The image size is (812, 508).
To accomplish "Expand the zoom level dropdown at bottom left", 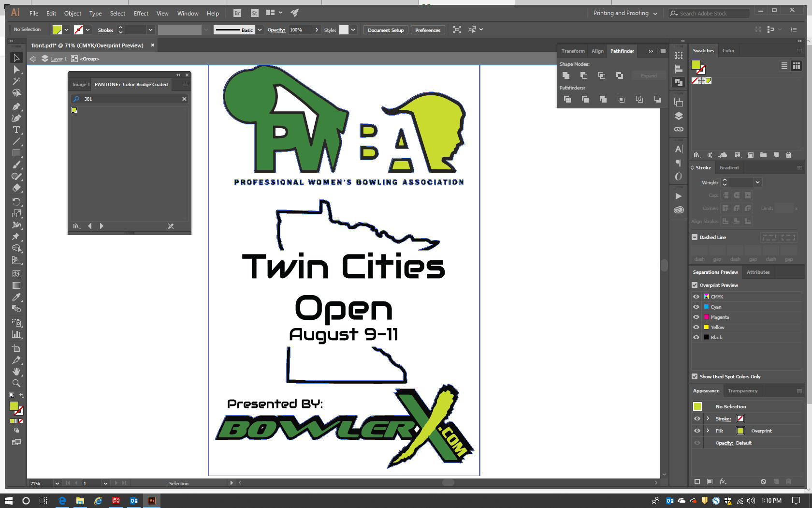I will click(x=57, y=483).
